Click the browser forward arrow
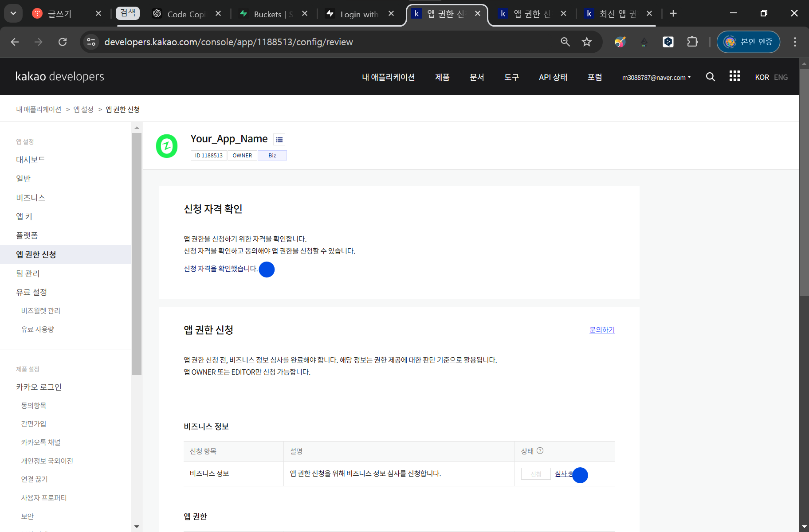This screenshot has width=809, height=532. pyautogui.click(x=39, y=42)
